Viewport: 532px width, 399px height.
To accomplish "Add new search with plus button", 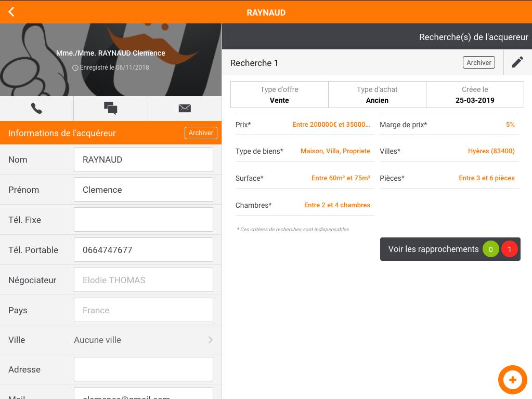I will pos(512,380).
